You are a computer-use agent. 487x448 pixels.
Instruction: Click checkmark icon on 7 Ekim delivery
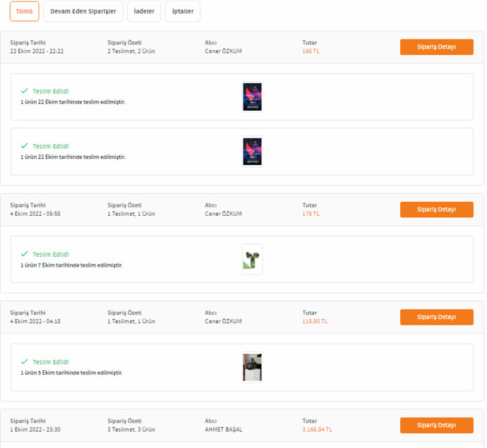25,254
